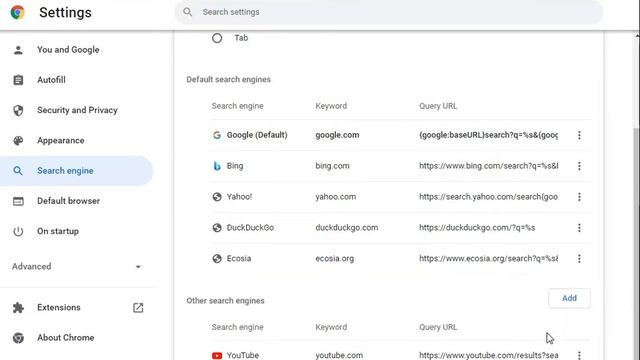Click the Google G logo in the engines list
This screenshot has height=360, width=640.
click(x=217, y=135)
